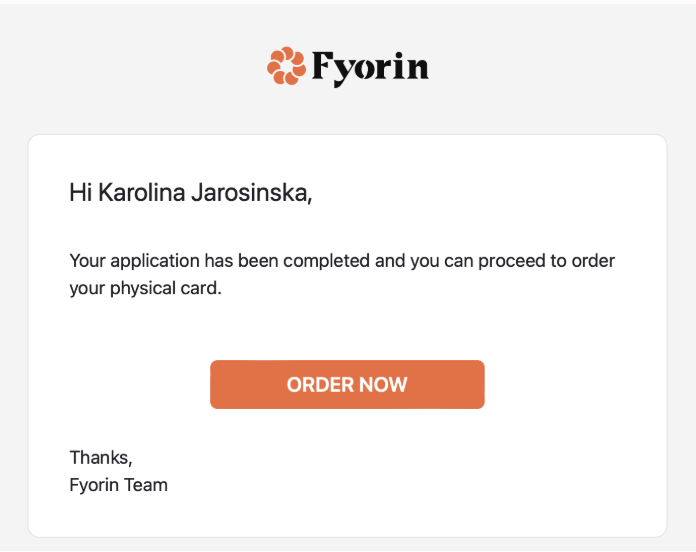Click the word application in message body
The height and width of the screenshot is (552, 696).
click(x=155, y=261)
